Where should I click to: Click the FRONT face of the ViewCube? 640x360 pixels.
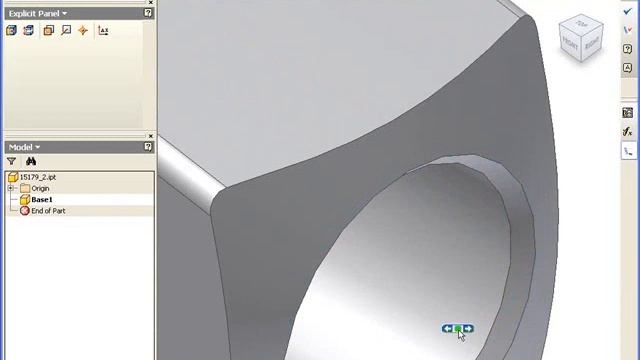pyautogui.click(x=571, y=43)
